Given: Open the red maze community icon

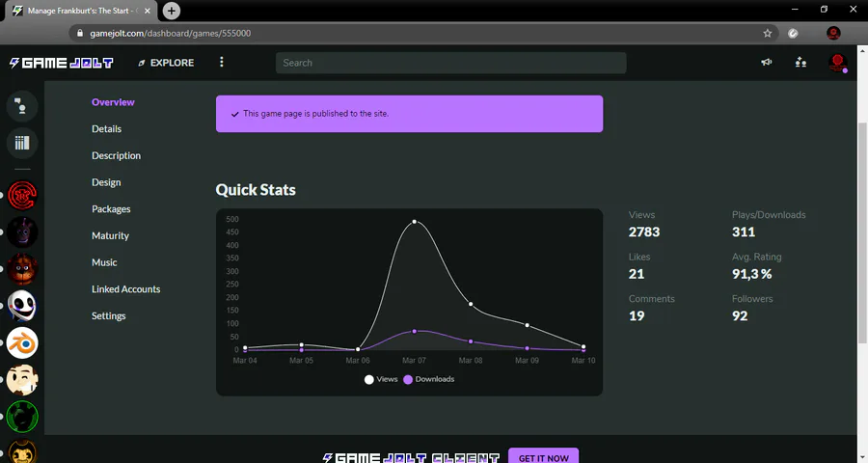Looking at the screenshot, I should 22,195.
